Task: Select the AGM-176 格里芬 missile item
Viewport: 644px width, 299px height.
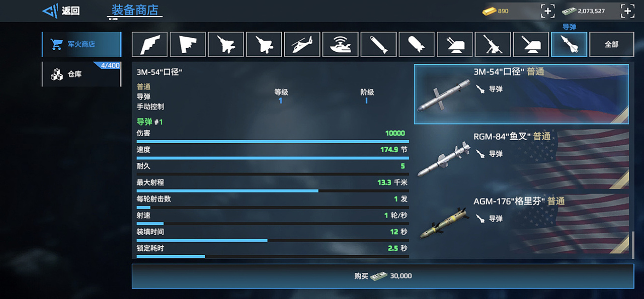Action: pyautogui.click(x=521, y=223)
